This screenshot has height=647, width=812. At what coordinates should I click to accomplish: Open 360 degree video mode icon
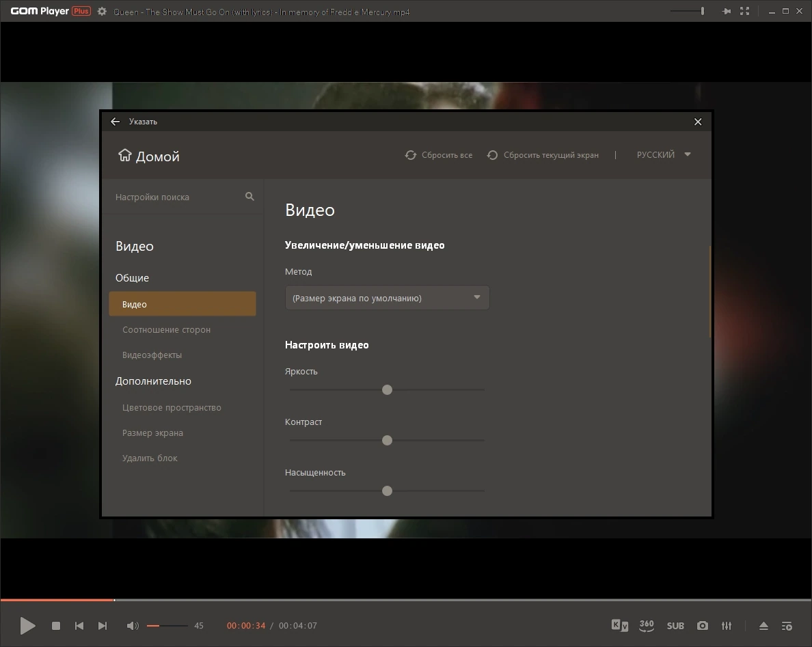click(647, 625)
